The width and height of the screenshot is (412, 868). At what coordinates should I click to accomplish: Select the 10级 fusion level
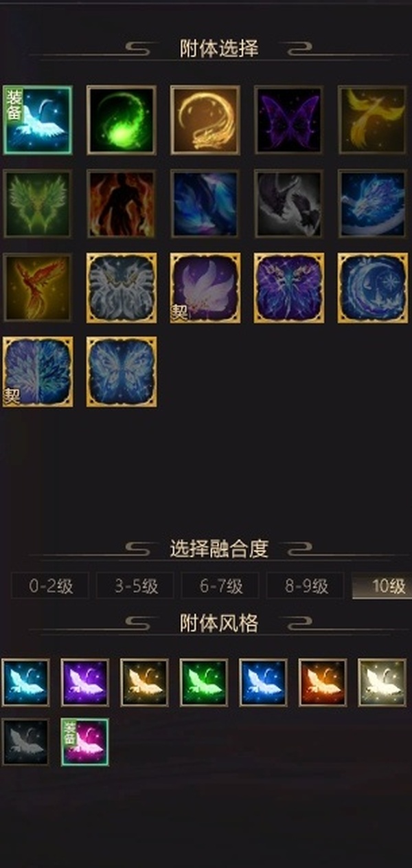click(382, 586)
